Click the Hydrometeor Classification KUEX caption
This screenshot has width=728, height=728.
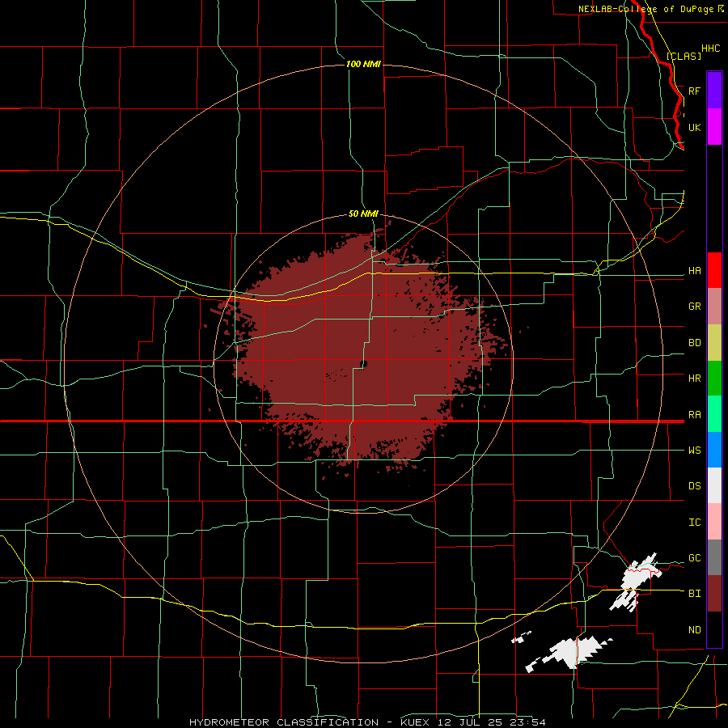(367, 722)
